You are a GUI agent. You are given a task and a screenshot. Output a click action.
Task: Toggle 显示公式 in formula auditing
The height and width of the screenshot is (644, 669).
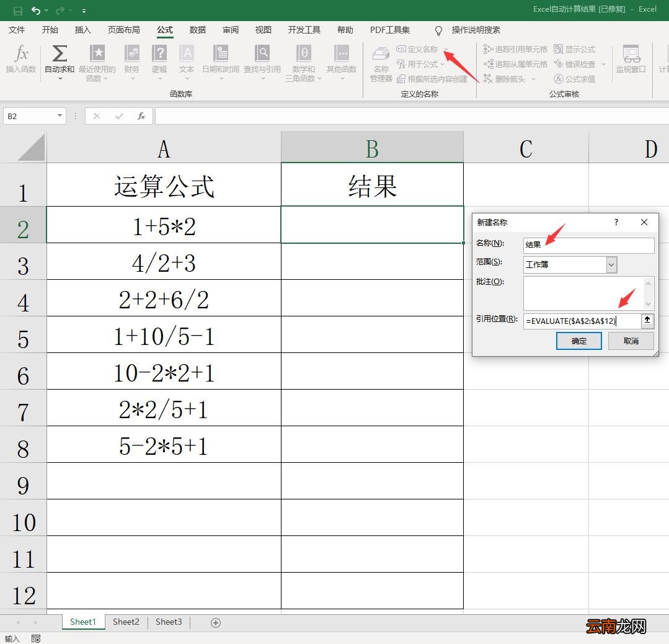(x=574, y=49)
